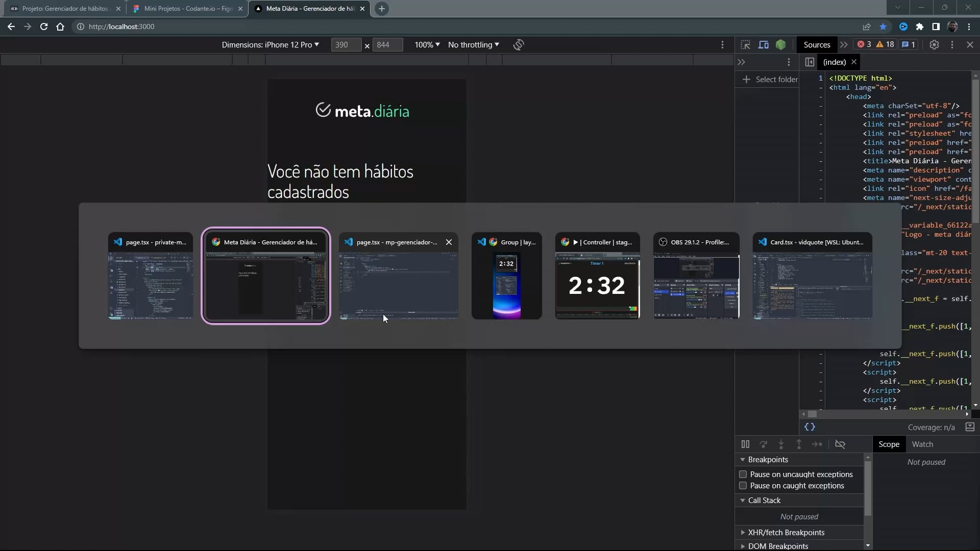980x551 pixels.
Task: Activate the inspect element picker icon
Action: click(745, 45)
